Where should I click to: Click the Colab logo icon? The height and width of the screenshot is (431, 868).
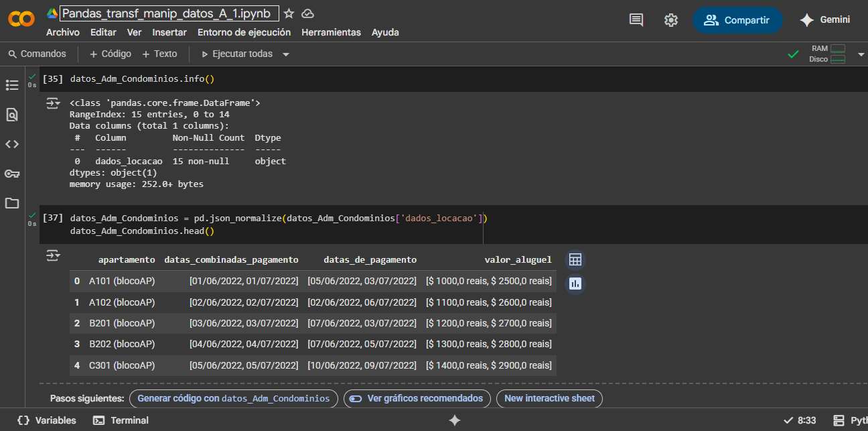[x=21, y=19]
